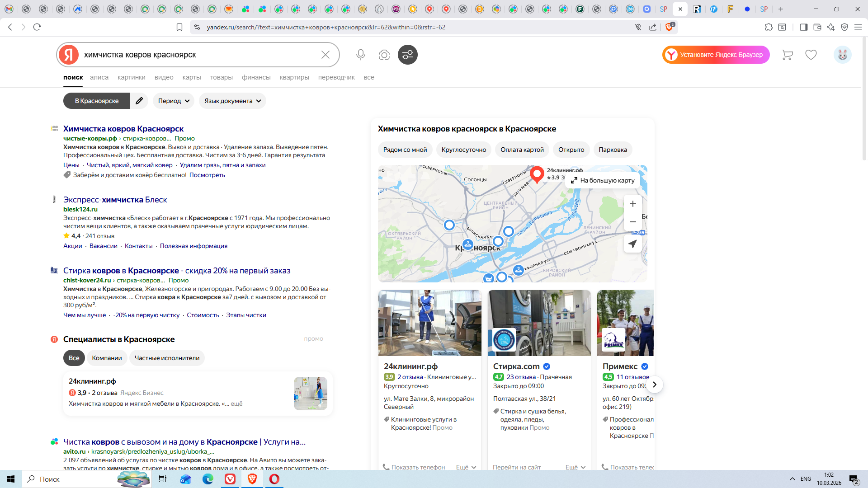Click the pencil edit region icon

pos(139,101)
